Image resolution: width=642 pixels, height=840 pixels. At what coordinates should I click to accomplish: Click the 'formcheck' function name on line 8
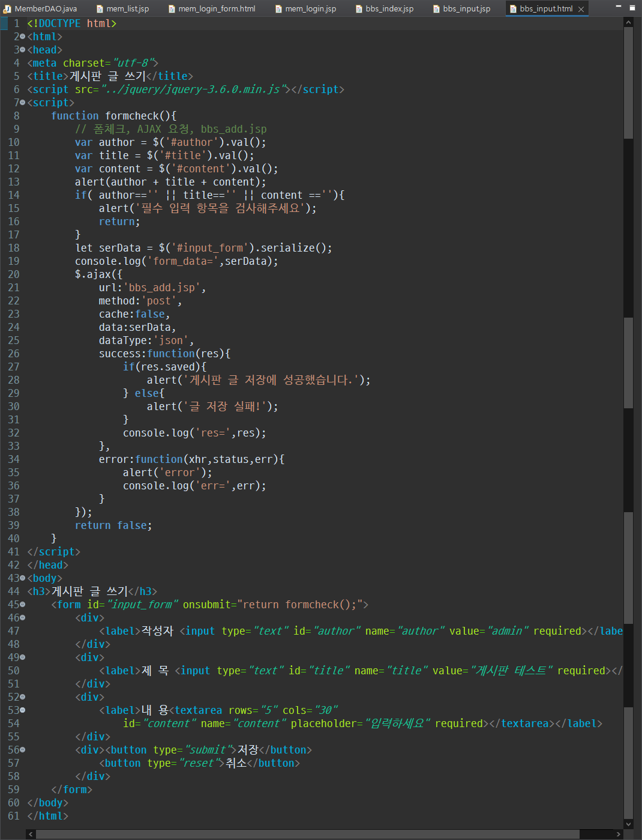coord(132,116)
